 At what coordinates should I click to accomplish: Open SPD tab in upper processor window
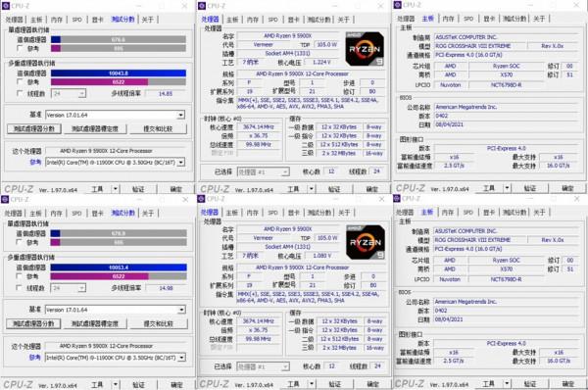coord(273,20)
